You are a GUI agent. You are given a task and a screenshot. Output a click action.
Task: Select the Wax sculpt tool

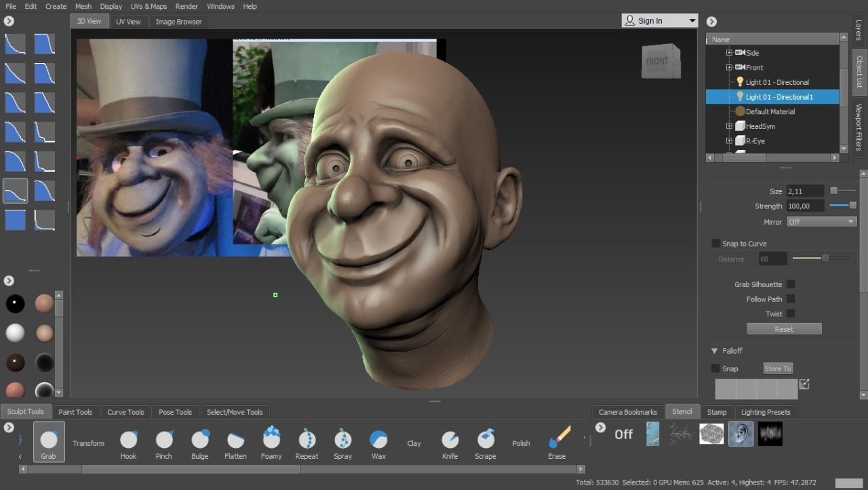tap(378, 443)
